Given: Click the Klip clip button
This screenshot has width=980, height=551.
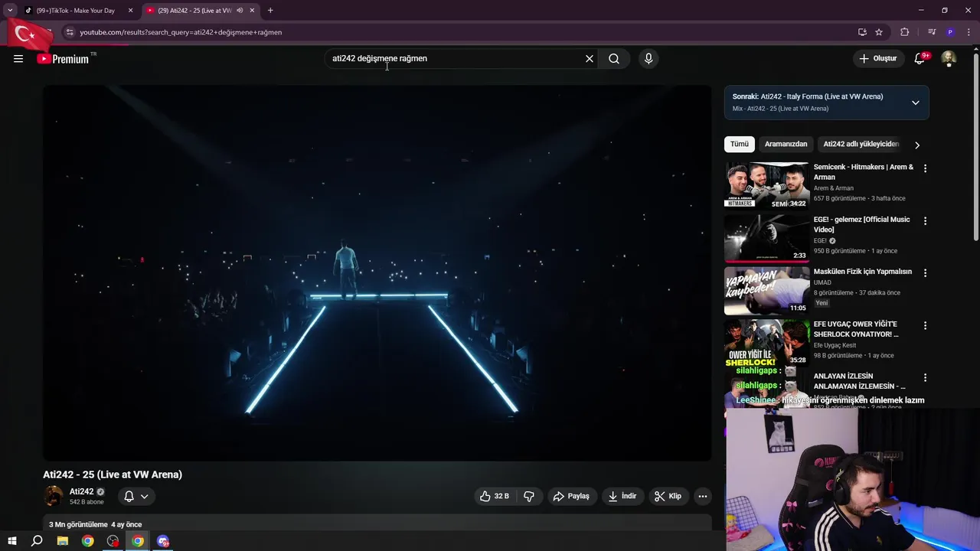Looking at the screenshot, I should pyautogui.click(x=668, y=496).
